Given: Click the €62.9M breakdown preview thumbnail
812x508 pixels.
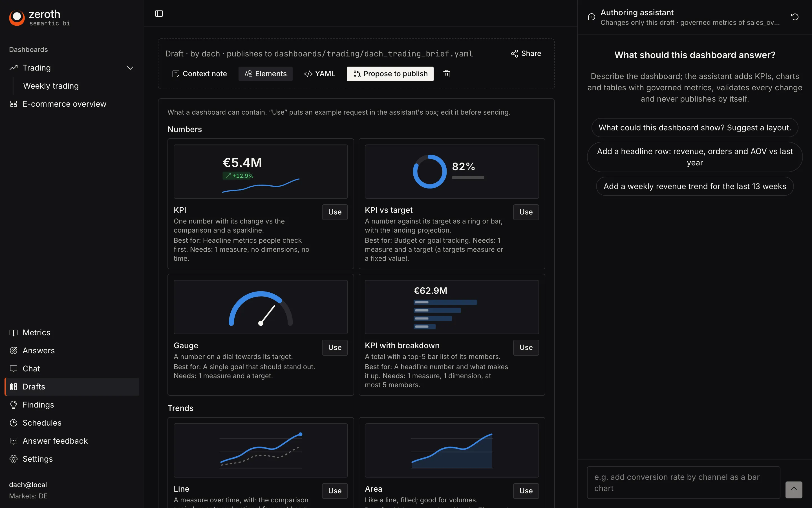Looking at the screenshot, I should [x=452, y=307].
